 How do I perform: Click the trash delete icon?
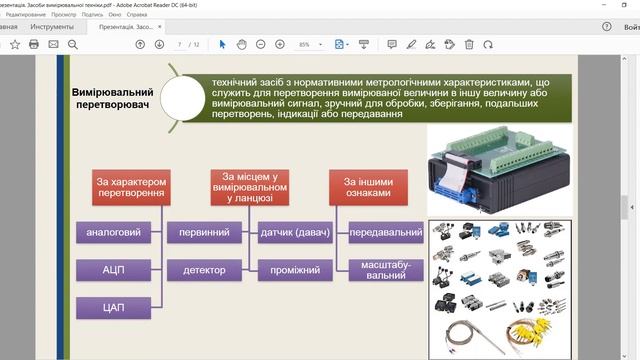469,44
